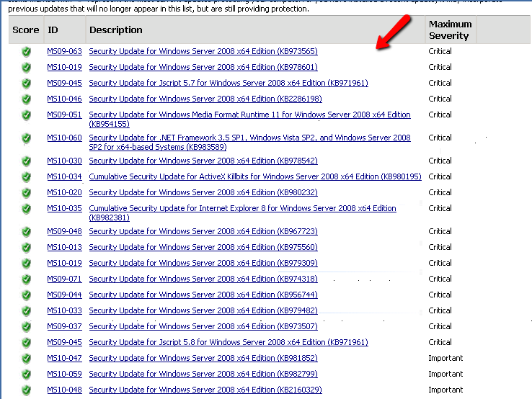Open the KB967723 security update description
The width and height of the screenshot is (532, 399).
click(203, 231)
